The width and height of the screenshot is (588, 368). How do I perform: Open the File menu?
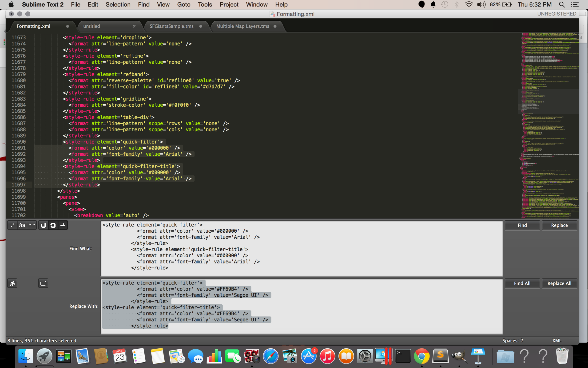[x=75, y=4]
